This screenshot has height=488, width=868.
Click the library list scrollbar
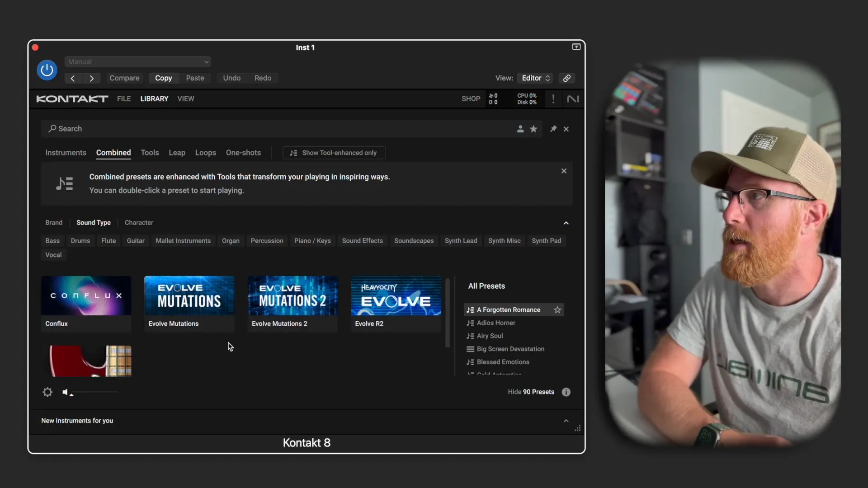coord(448,313)
